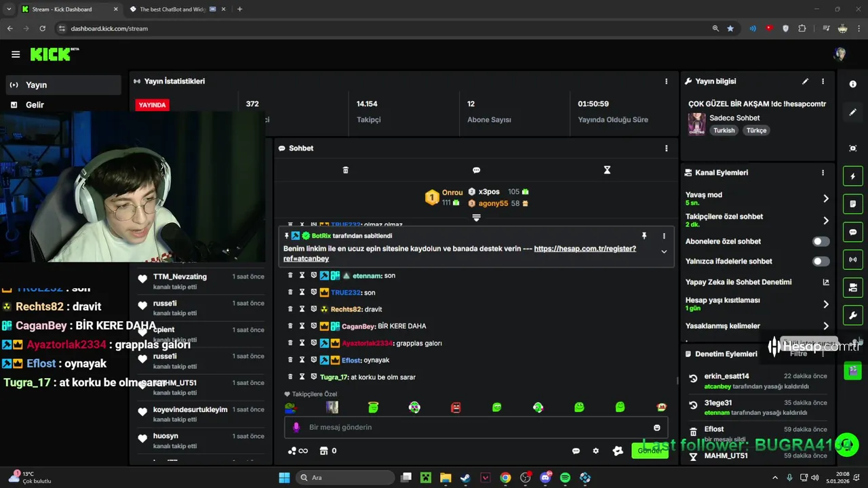Viewport: 868px width, 488px height.
Task: Timeout Ayaztorlak2334 via hourglass icon
Action: pyautogui.click(x=302, y=343)
